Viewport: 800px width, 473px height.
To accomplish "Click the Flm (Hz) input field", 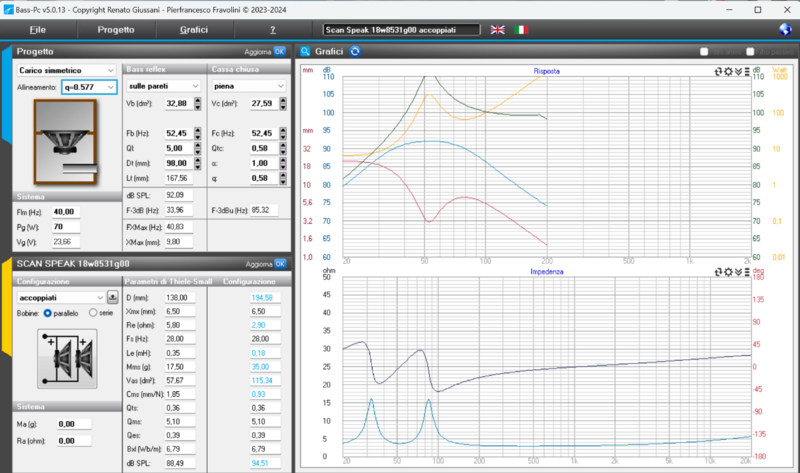I will pos(66,212).
